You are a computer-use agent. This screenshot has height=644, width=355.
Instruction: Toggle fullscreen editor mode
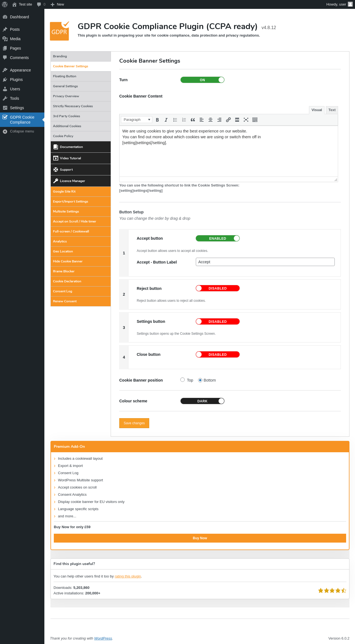click(246, 120)
